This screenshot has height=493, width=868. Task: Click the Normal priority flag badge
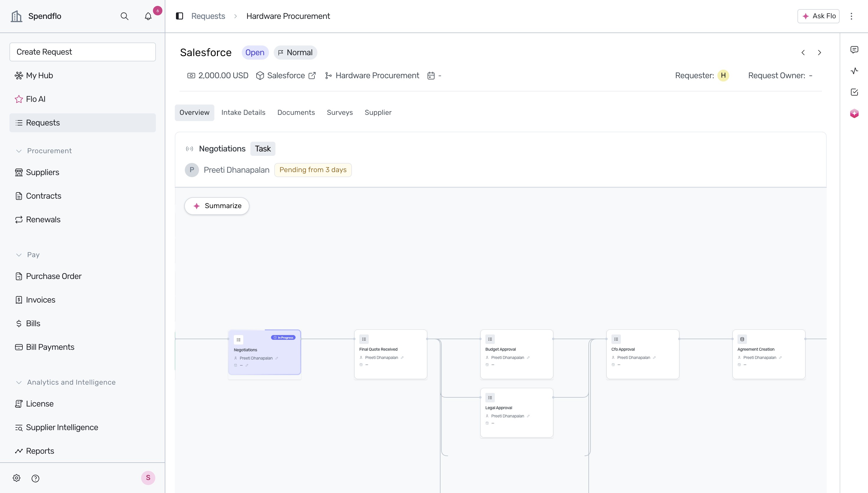295,53
